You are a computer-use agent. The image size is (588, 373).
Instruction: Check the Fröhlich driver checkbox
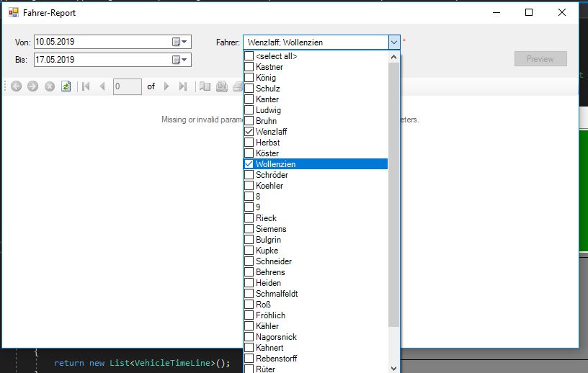pos(249,315)
